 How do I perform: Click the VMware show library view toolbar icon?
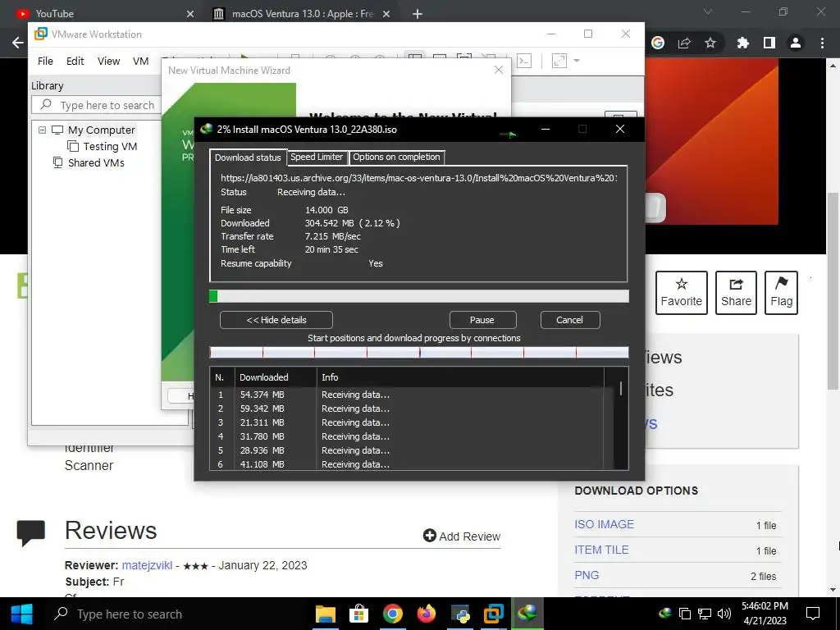413,59
